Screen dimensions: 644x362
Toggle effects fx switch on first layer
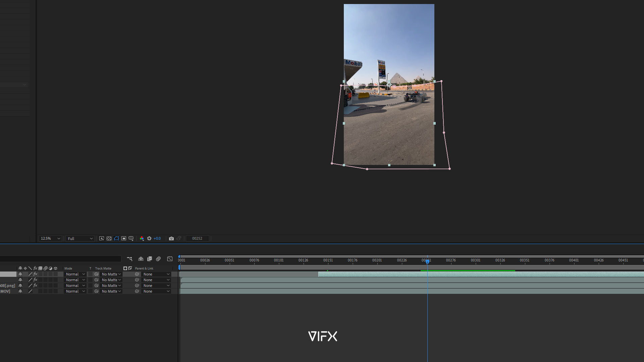click(35, 274)
